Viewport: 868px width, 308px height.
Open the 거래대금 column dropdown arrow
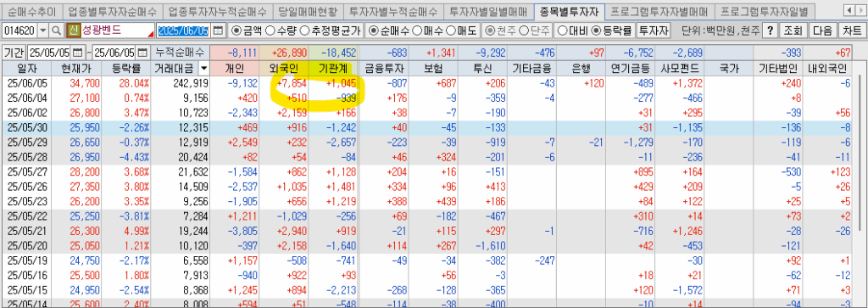point(204,69)
